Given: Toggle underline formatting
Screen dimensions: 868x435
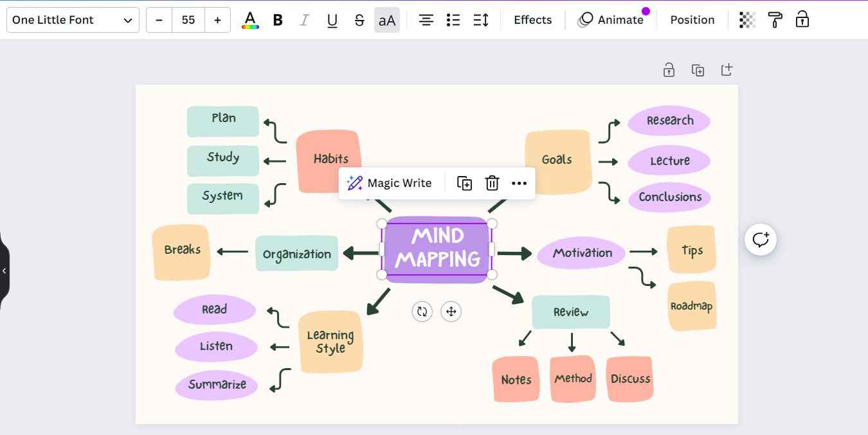Looking at the screenshot, I should pos(332,20).
